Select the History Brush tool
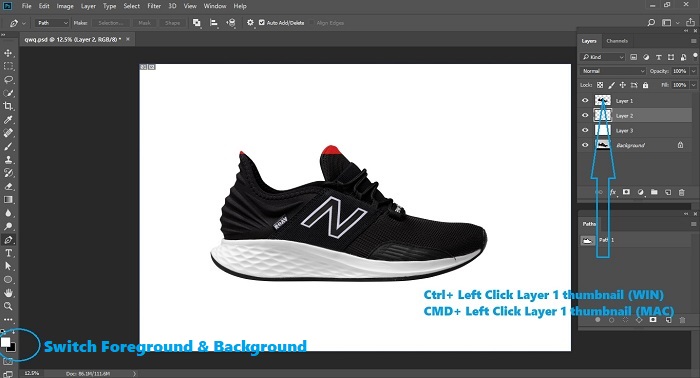Screen dimensions: 700x378 point(8,173)
